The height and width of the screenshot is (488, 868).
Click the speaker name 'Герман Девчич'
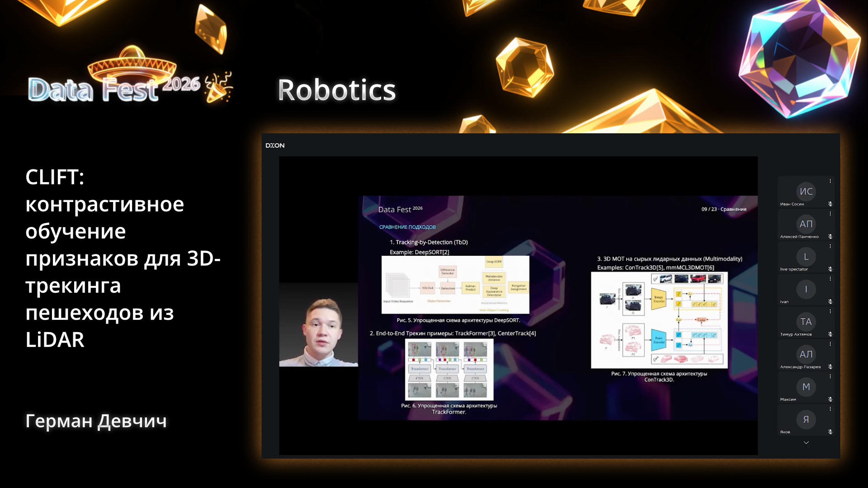pyautogui.click(x=96, y=421)
